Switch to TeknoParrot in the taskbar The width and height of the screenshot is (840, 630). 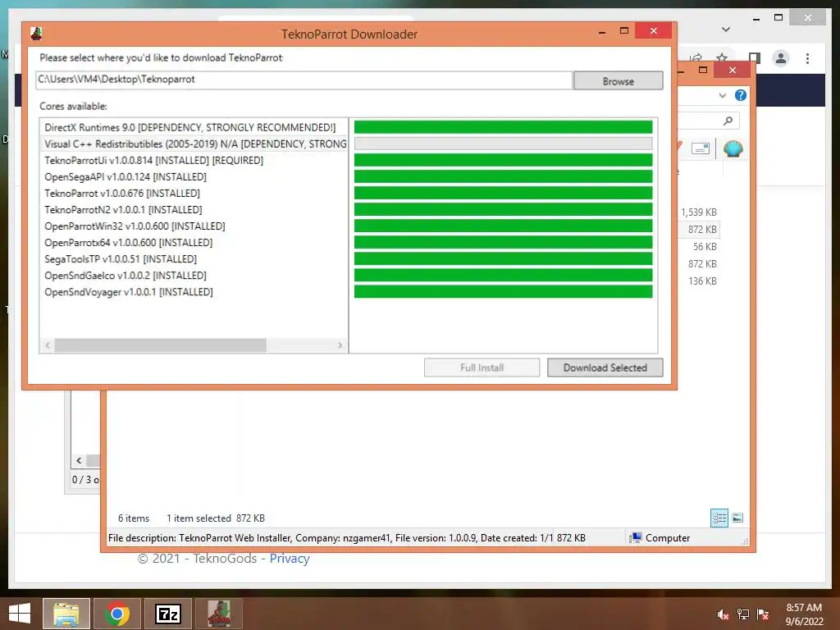pyautogui.click(x=218, y=614)
